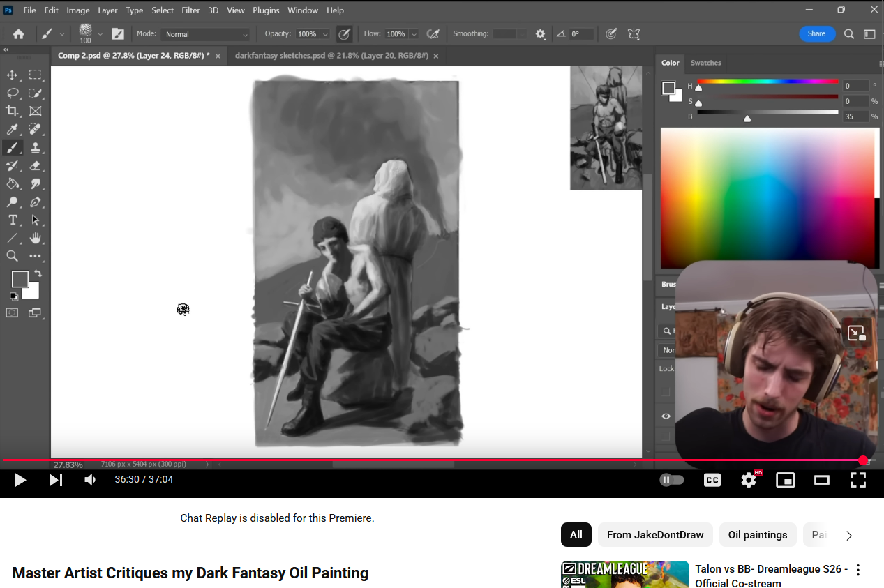
Task: Select the Oil paintings chip
Action: click(758, 535)
